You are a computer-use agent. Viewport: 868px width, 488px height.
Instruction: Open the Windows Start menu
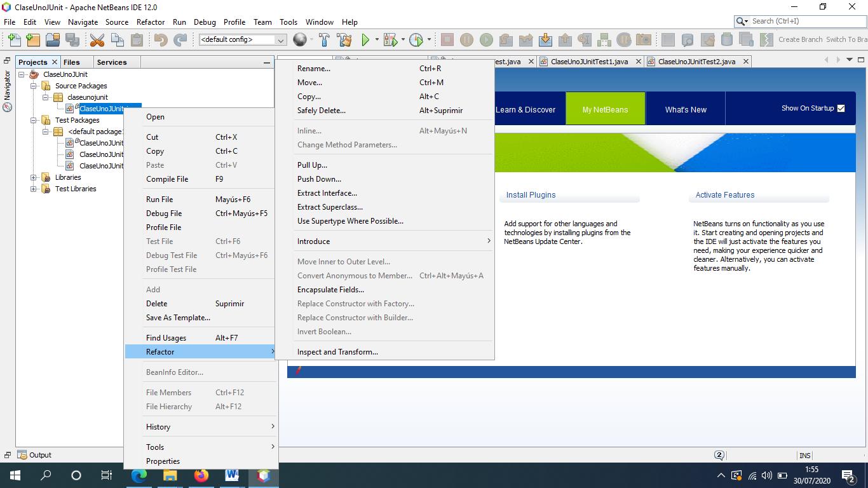[15, 475]
